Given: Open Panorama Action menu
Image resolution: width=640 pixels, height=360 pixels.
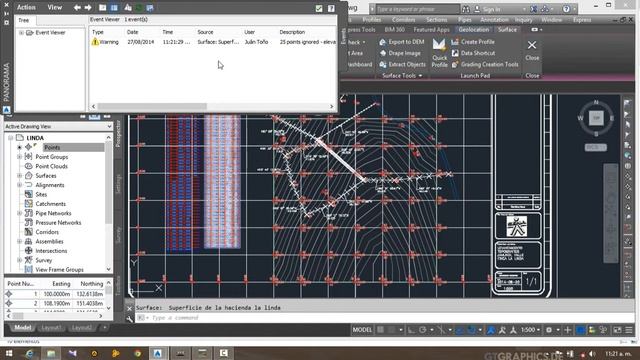Looking at the screenshot, I should click(x=26, y=7).
